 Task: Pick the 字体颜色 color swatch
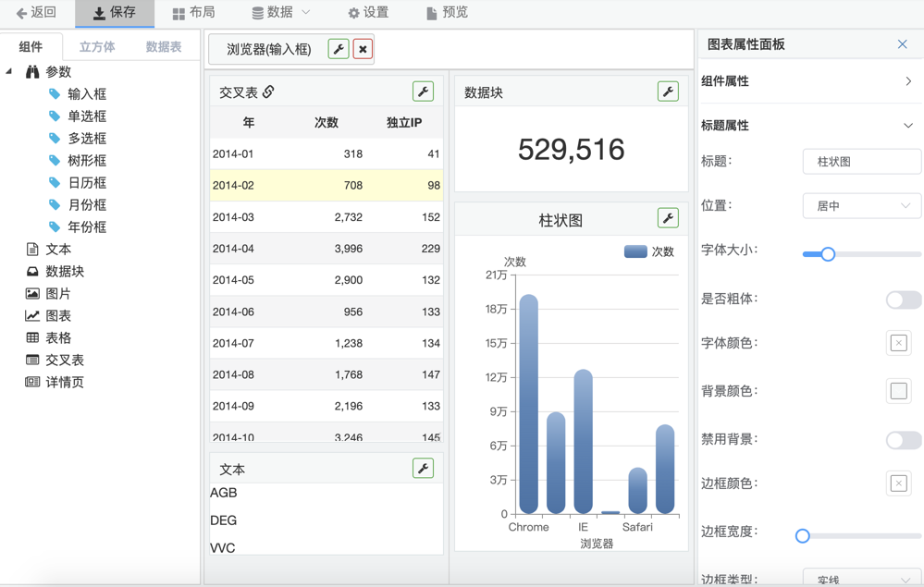tap(899, 343)
